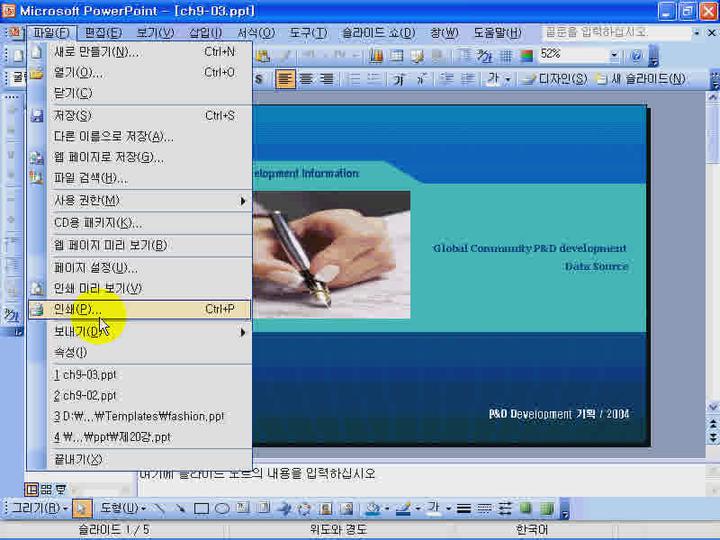720x540 pixels.
Task: Open Properties (속성) menu entry
Action: pos(139,353)
